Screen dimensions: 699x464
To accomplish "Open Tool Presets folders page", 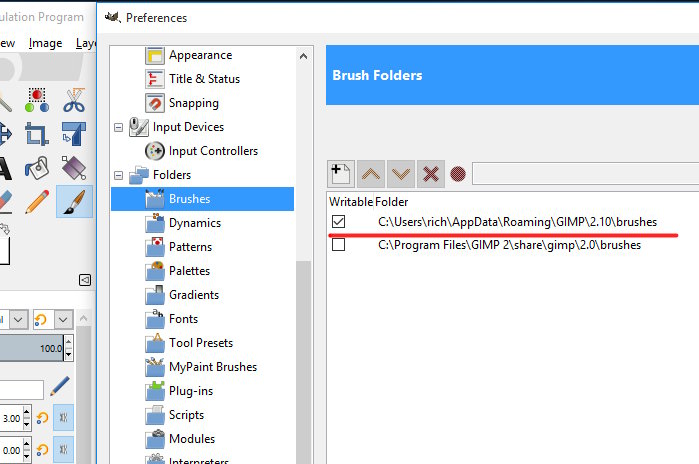I will coord(201,343).
